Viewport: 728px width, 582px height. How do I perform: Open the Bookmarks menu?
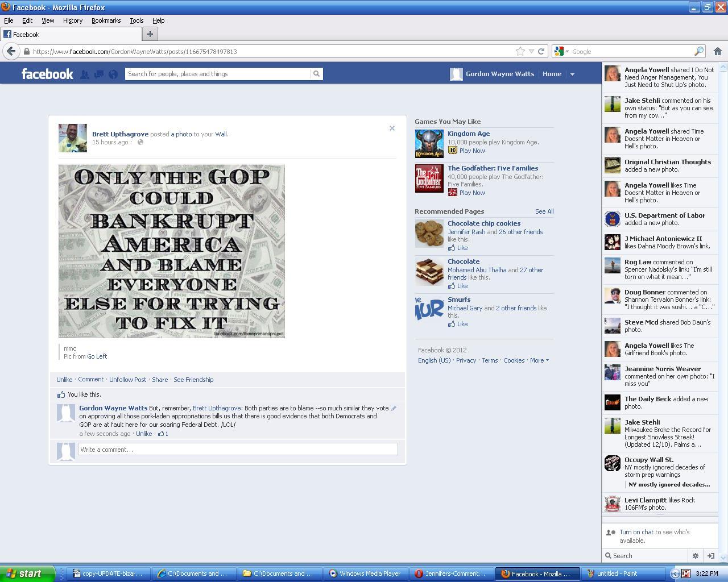click(106, 20)
